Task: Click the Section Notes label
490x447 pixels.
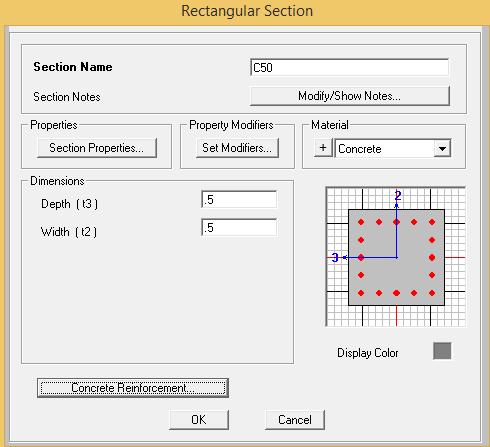Action: point(67,97)
